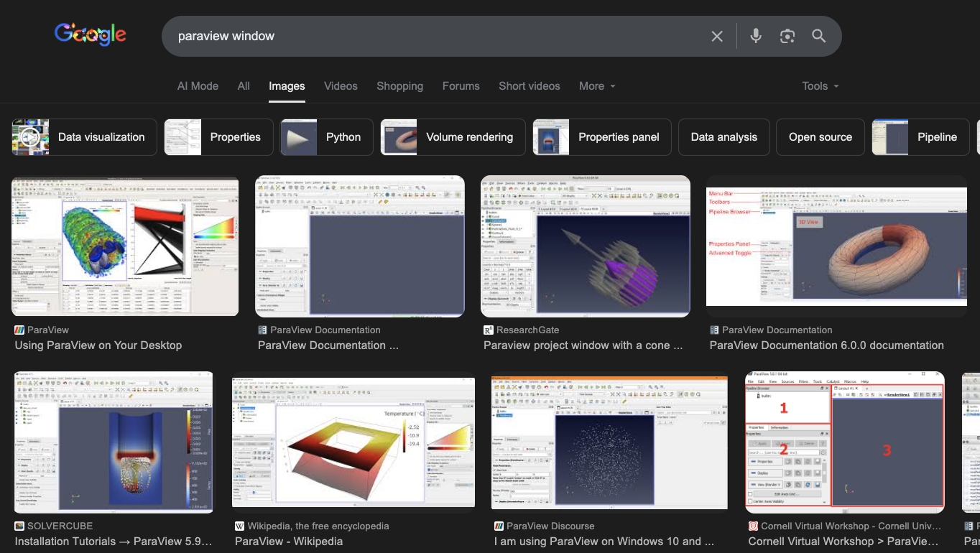Start voice search with the microphone icon
This screenshot has height=553, width=980.
(755, 36)
